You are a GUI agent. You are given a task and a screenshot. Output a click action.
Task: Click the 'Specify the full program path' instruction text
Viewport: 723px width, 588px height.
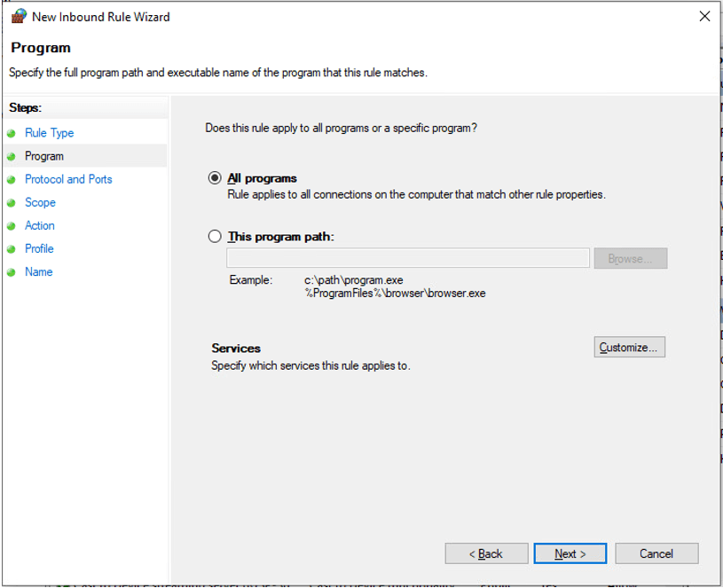click(218, 73)
